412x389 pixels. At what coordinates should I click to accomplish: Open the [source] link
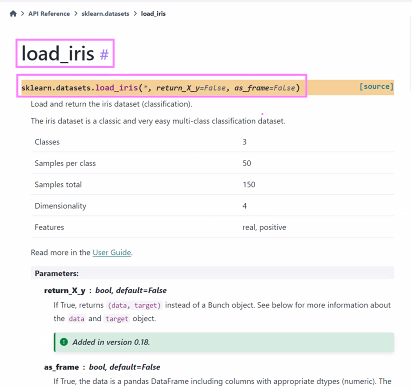point(376,87)
